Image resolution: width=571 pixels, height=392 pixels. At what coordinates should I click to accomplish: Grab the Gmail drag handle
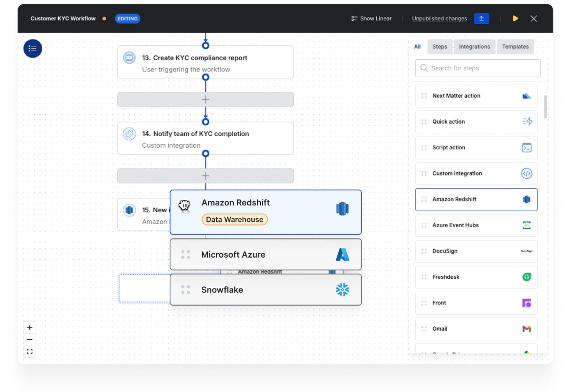click(x=424, y=329)
